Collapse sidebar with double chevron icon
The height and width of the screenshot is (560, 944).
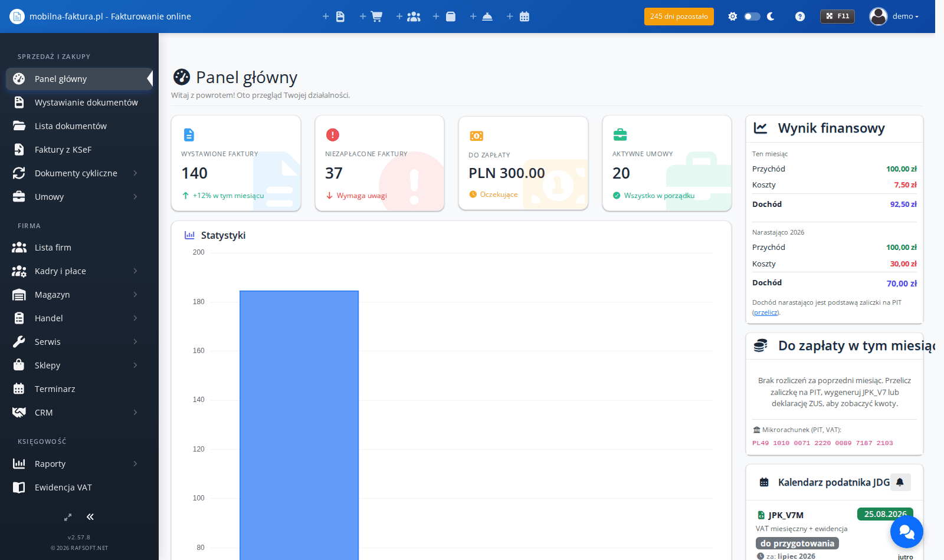pos(90,517)
